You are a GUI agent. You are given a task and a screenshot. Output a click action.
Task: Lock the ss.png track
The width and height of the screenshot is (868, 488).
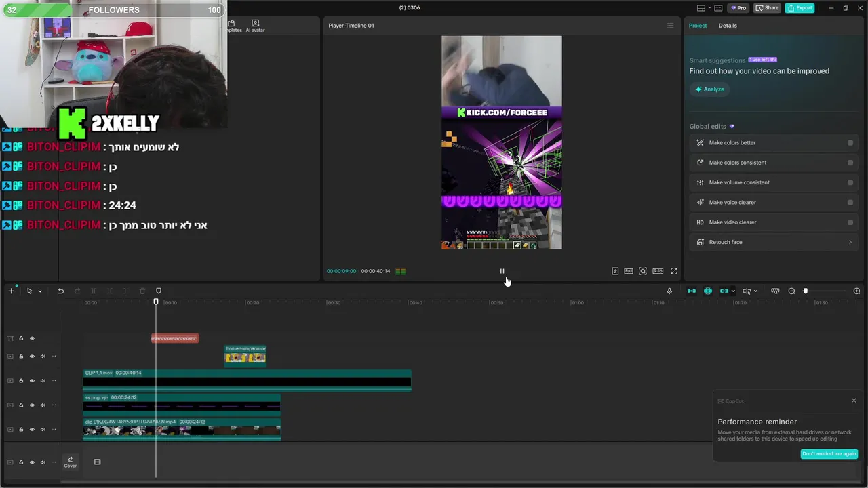(x=21, y=405)
